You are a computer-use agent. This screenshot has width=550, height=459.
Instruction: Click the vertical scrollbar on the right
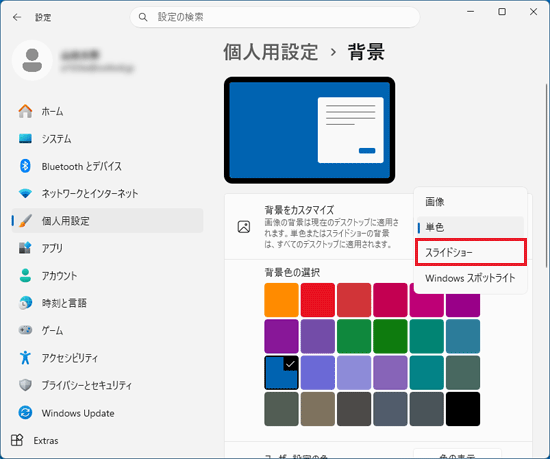pos(546,175)
